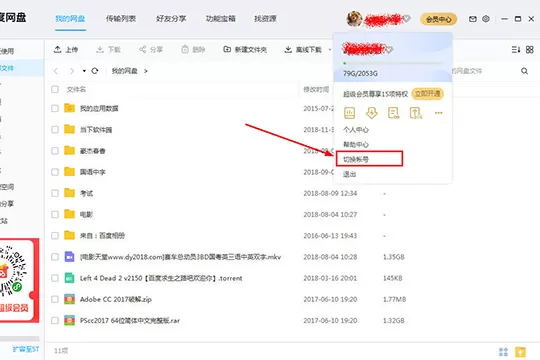Click the document privilege icon in the popup

tap(394, 113)
